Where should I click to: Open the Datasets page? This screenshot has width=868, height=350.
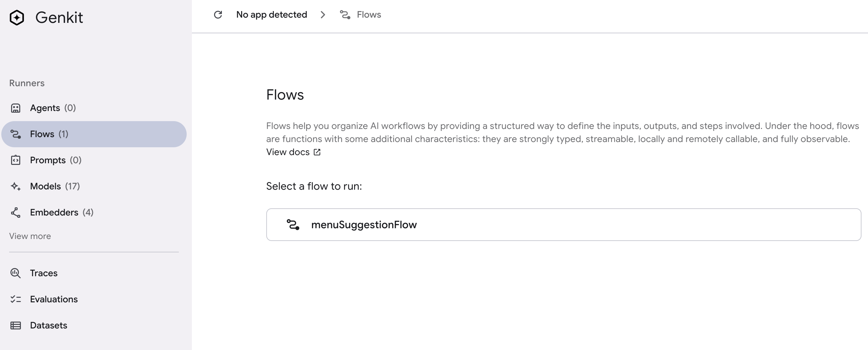coord(94,326)
